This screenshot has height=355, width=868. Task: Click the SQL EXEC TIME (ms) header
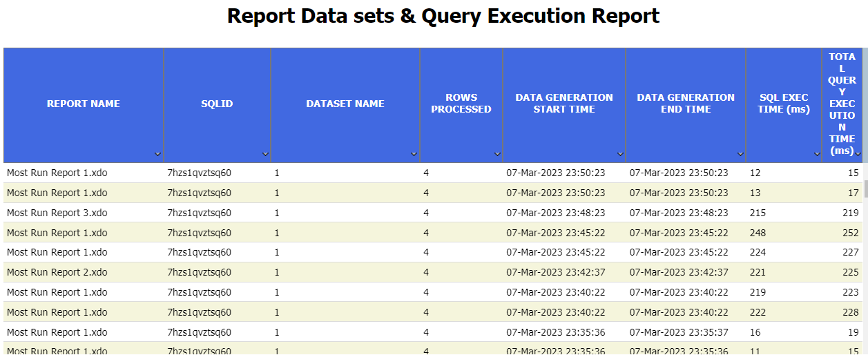784,104
